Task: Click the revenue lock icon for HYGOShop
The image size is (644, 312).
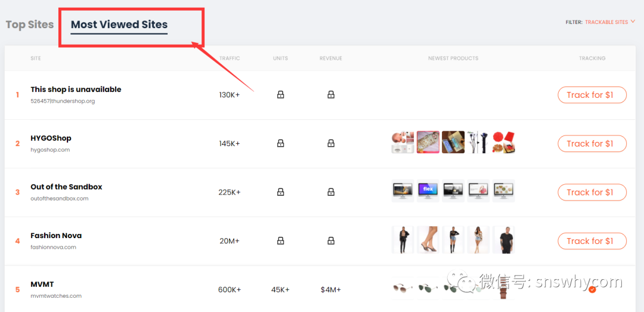Action: [x=330, y=143]
